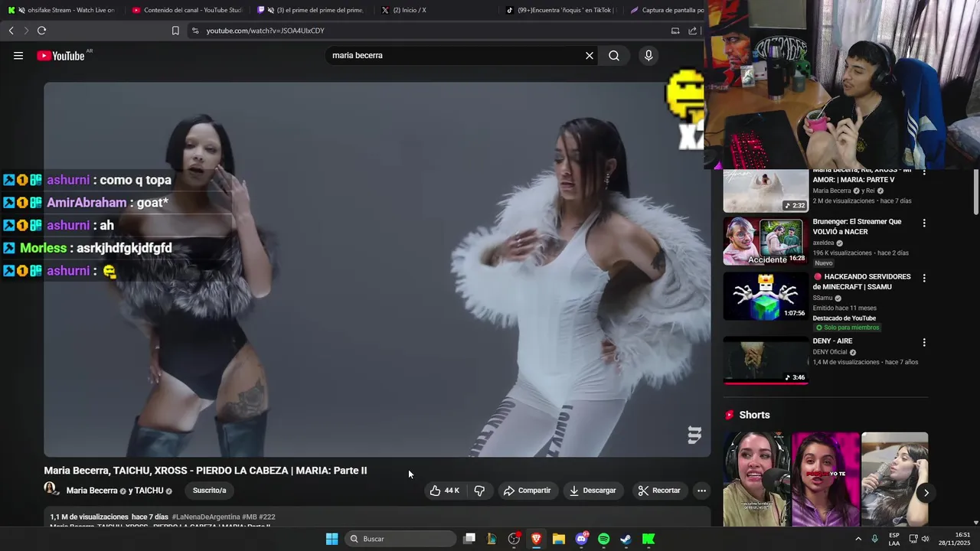Click the browser forward arrow
This screenshot has width=980, height=551.
point(26,31)
